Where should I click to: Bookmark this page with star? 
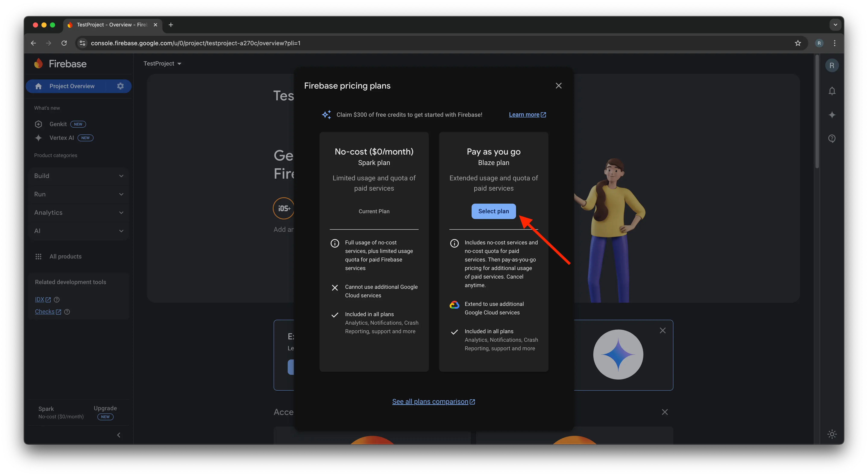[798, 43]
